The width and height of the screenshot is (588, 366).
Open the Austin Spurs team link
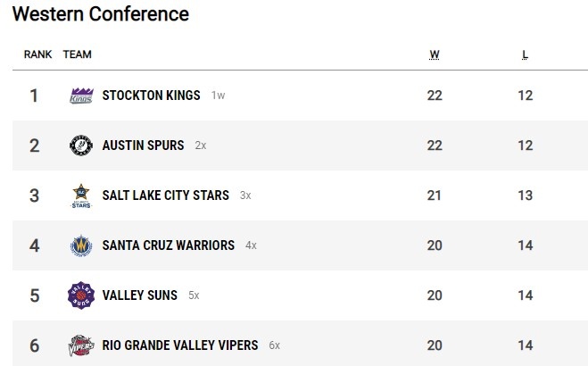[x=143, y=146]
